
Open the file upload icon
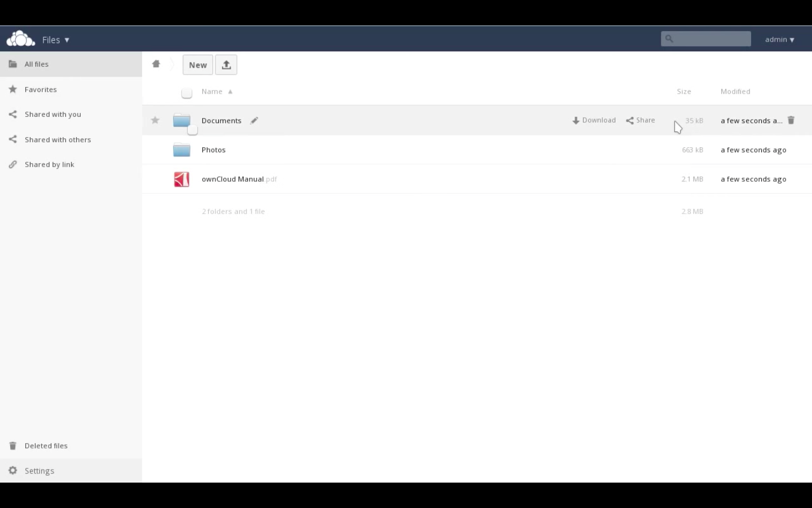point(226,64)
